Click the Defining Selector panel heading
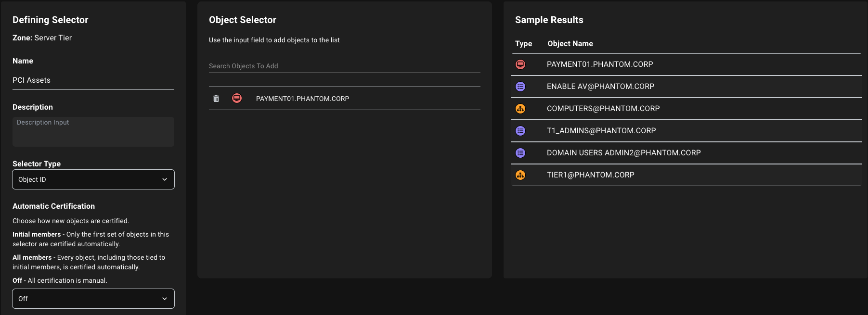868x315 pixels. [x=51, y=20]
